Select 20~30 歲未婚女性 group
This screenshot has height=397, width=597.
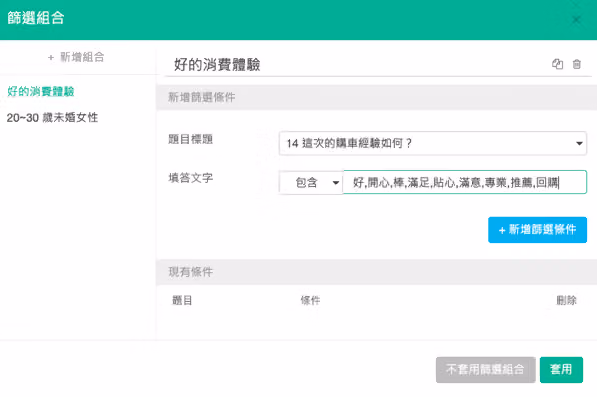tap(52, 118)
